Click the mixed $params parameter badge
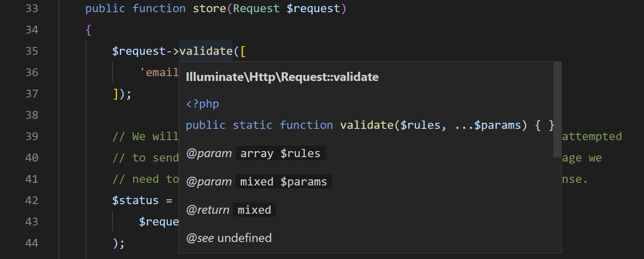The width and height of the screenshot is (644, 259). coord(283,181)
